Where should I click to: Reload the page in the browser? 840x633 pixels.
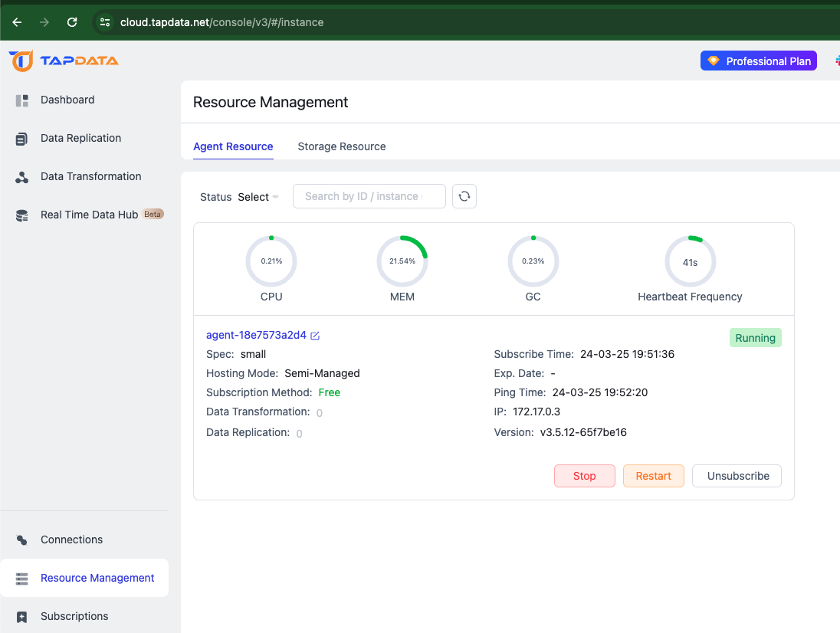click(72, 22)
